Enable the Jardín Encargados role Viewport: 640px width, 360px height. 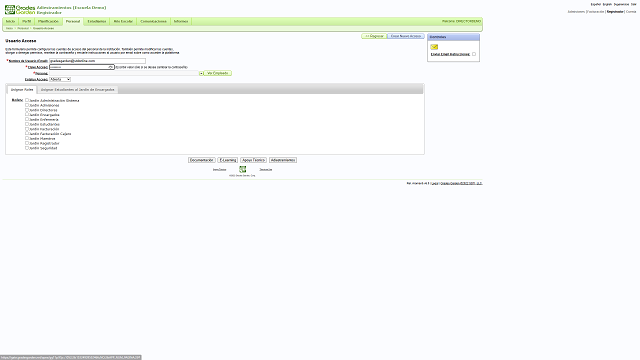(27, 114)
